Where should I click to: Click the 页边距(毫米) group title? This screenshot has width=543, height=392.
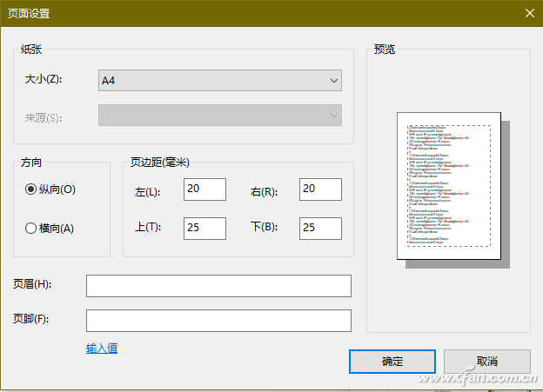(x=160, y=162)
